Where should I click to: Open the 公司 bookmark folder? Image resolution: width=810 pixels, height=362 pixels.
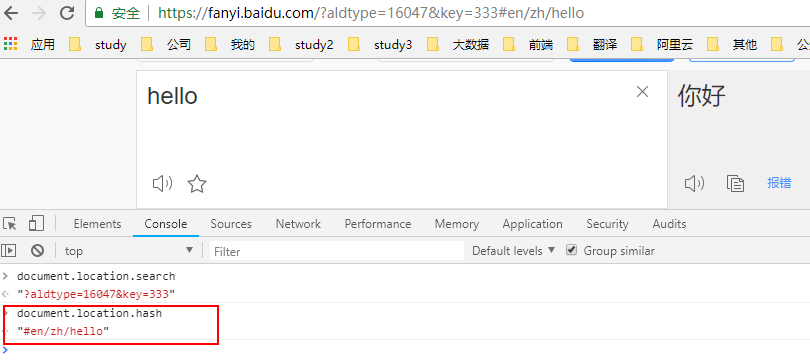pos(166,45)
